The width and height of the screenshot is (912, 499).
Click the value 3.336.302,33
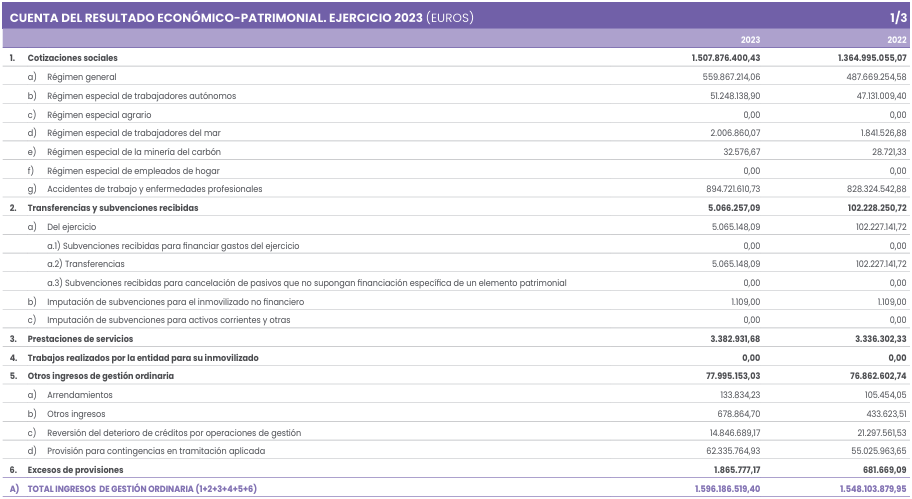881,338
